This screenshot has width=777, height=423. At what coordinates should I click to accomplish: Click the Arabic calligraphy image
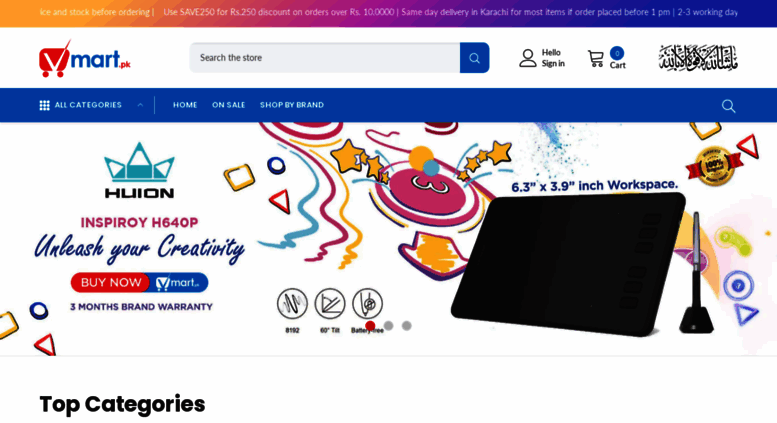tap(698, 58)
